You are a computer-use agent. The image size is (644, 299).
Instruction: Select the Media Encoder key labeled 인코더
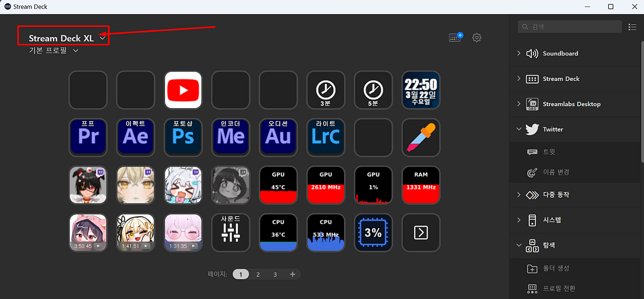[230, 137]
